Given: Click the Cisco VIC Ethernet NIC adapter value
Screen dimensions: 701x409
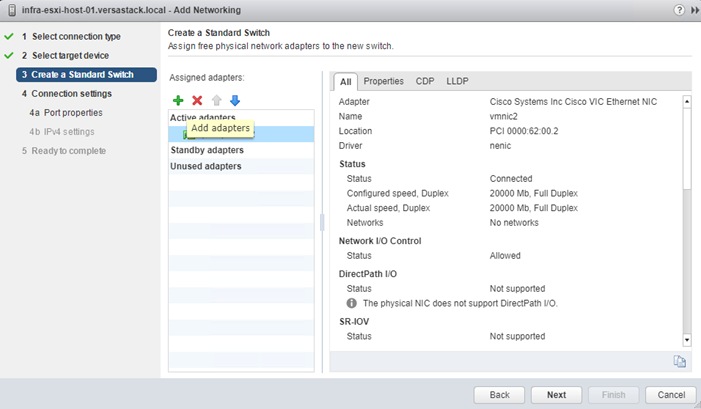Looking at the screenshot, I should tap(573, 102).
